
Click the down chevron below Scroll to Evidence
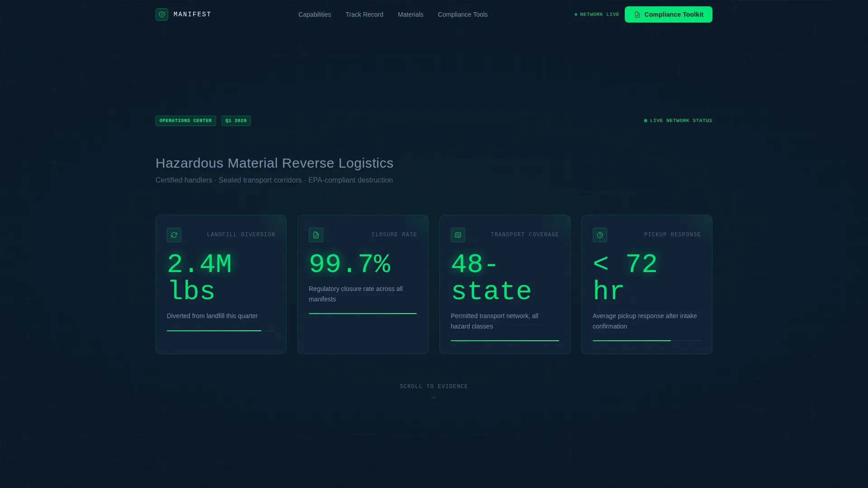tap(434, 397)
